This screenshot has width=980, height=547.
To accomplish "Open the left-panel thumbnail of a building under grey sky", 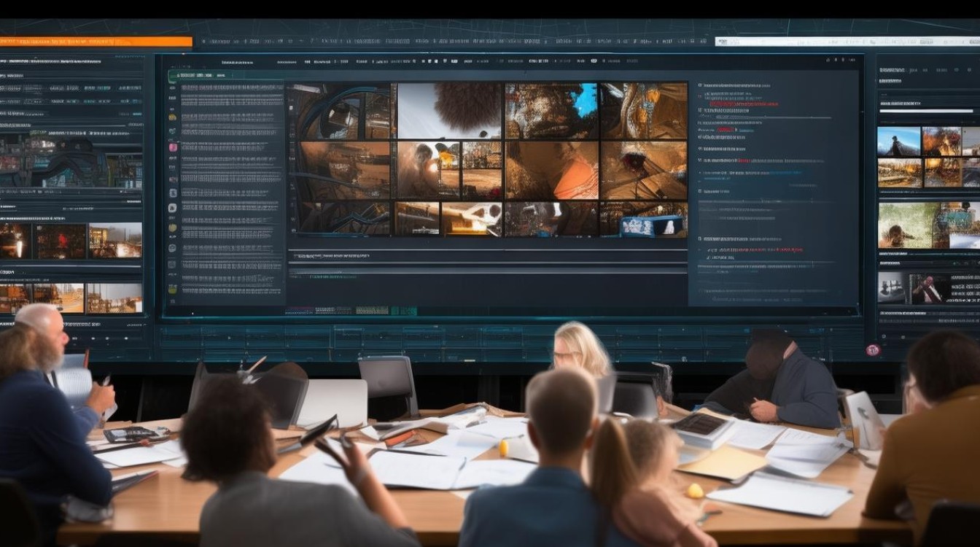I will (116, 241).
